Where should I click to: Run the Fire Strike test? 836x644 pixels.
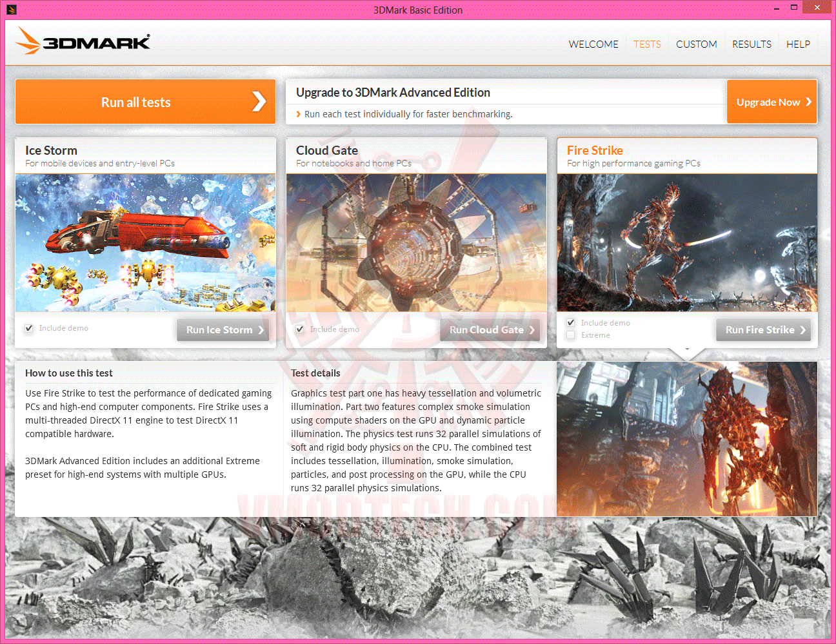click(x=763, y=330)
